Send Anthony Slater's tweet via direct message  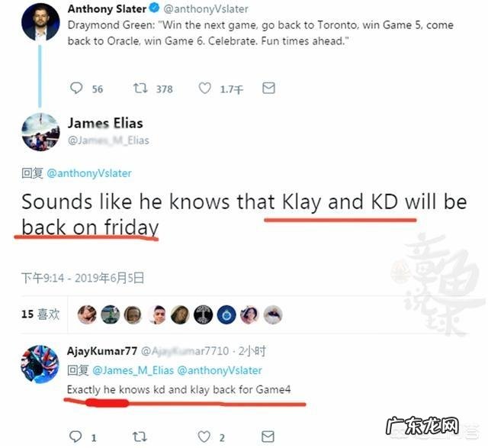[x=268, y=89]
